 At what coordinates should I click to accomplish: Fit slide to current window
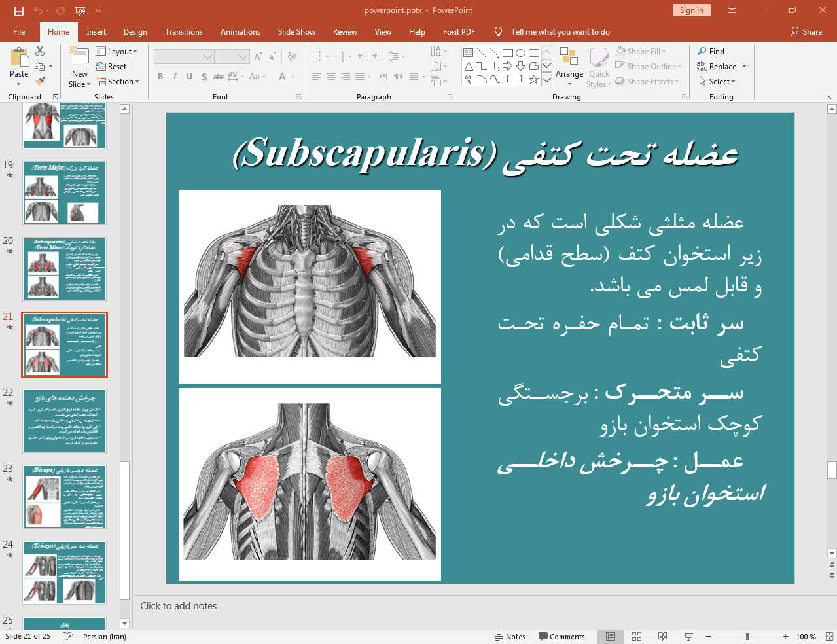pos(829,637)
